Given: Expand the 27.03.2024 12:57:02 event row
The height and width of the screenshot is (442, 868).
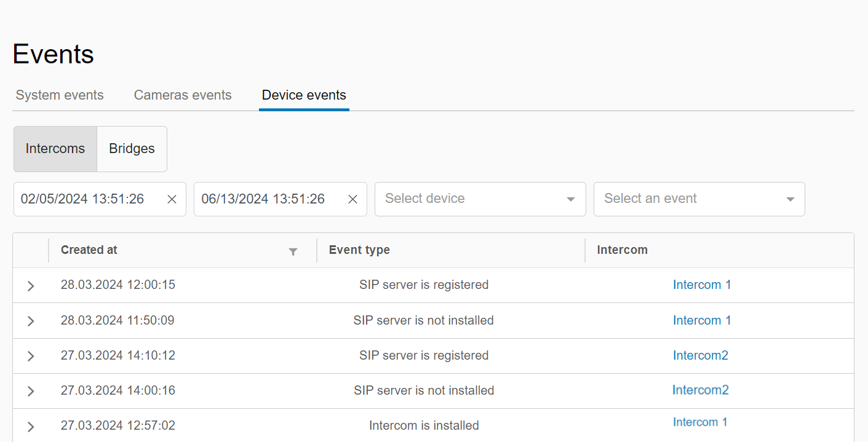Looking at the screenshot, I should [31, 426].
